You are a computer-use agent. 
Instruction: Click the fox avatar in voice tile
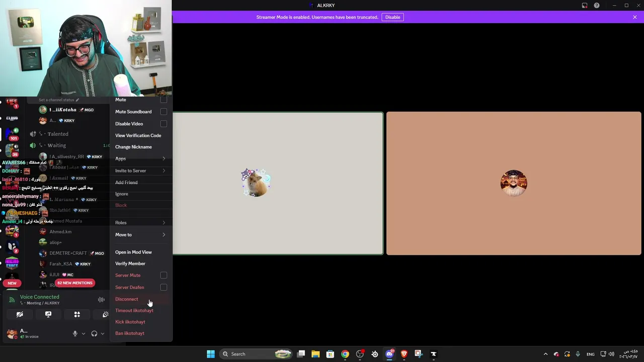[x=256, y=183]
